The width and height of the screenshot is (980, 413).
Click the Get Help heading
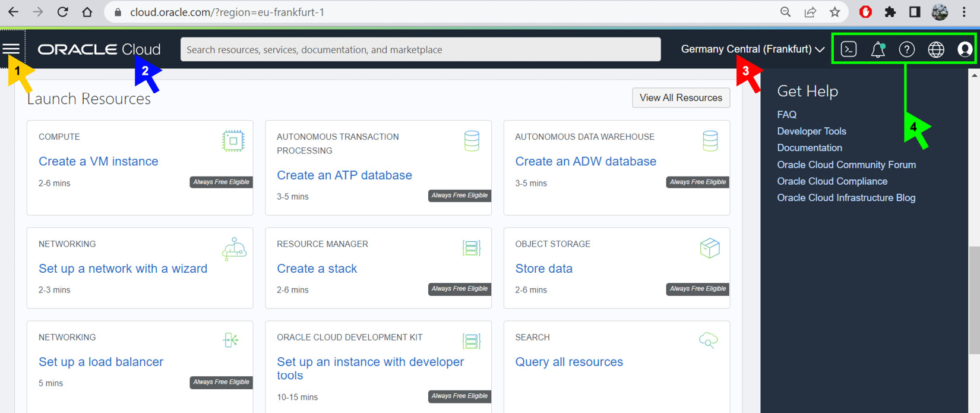[x=808, y=91]
